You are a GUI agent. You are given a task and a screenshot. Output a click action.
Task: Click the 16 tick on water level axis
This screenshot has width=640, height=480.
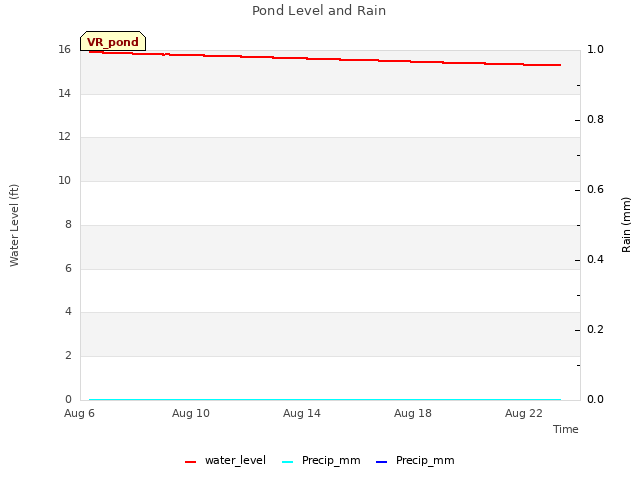(64, 49)
